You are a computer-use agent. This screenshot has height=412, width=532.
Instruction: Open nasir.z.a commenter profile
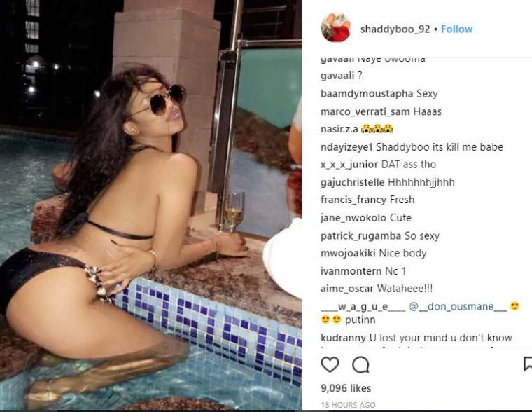pos(339,129)
